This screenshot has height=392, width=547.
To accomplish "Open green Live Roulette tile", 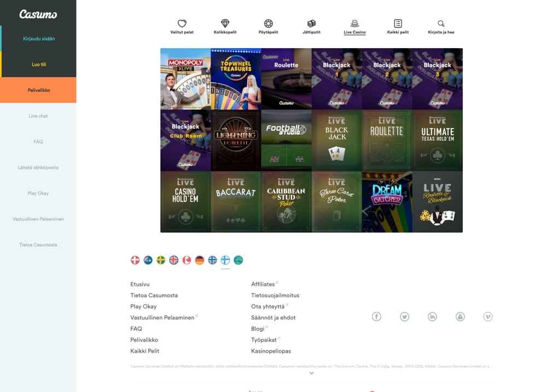I will (x=387, y=141).
